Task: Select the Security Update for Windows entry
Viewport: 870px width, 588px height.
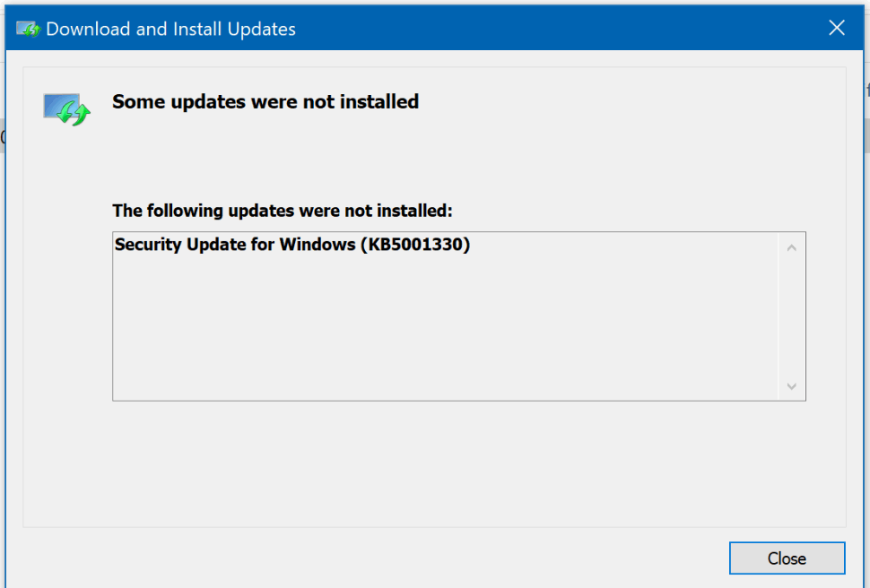Action: (291, 245)
